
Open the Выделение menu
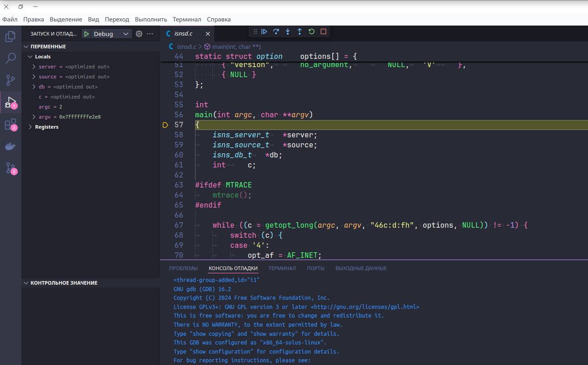[66, 20]
